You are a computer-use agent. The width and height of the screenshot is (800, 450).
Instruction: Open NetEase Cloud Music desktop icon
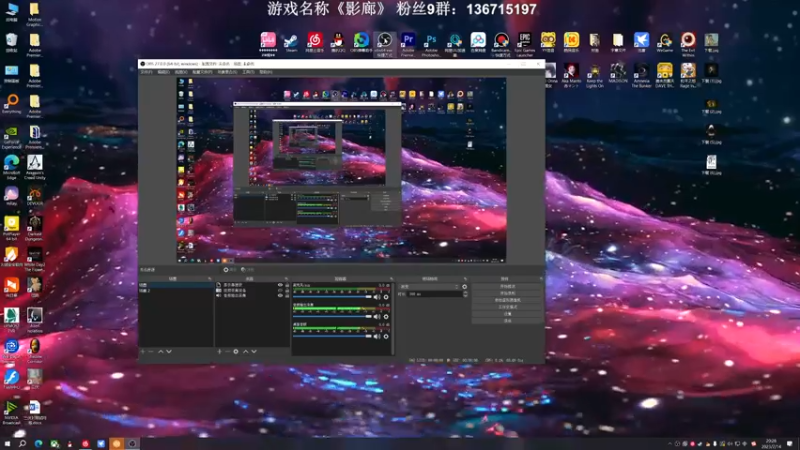[x=314, y=43]
